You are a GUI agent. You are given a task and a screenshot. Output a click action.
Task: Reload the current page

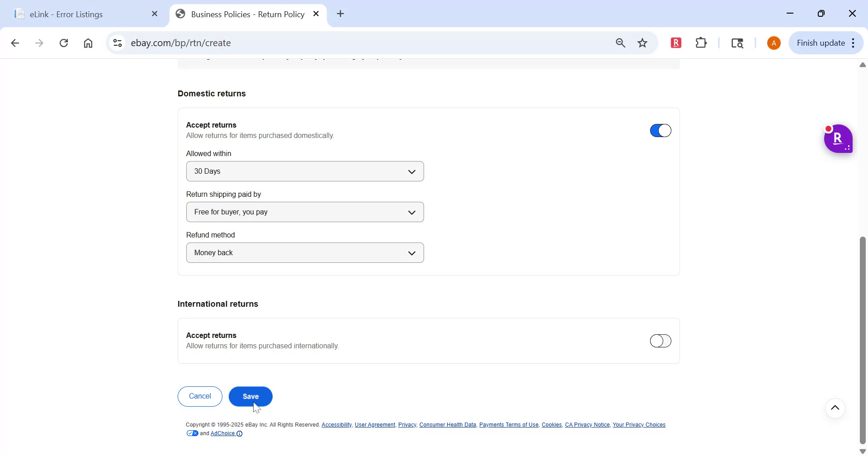[x=64, y=43]
